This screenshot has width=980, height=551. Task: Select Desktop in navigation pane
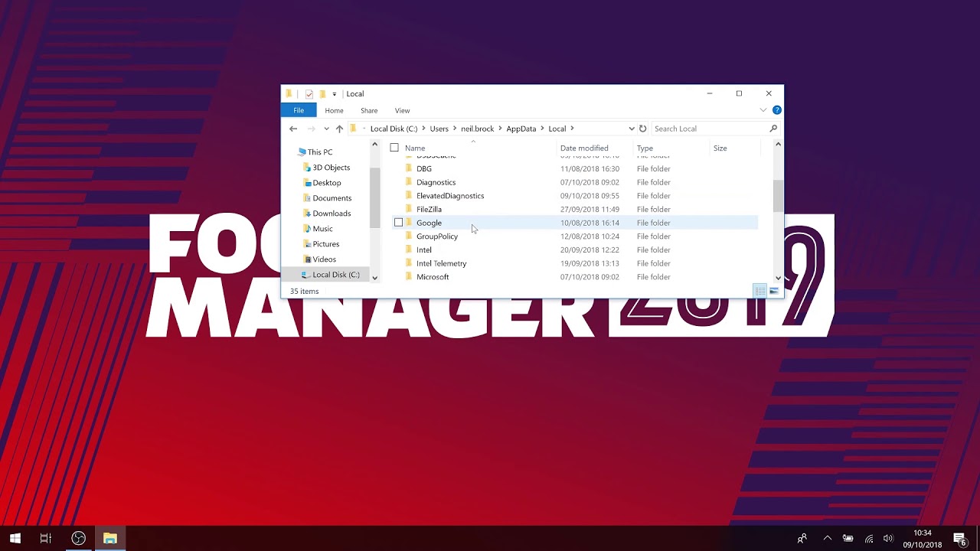pos(326,183)
